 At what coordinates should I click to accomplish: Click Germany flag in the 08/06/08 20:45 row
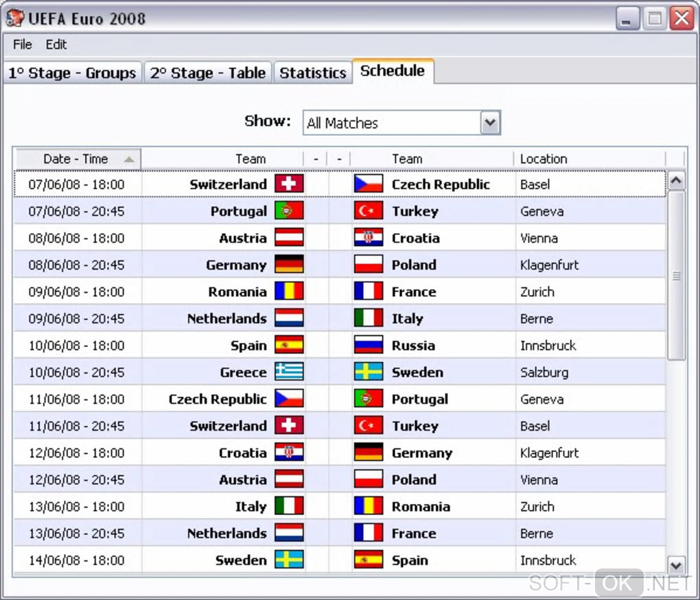pos(289,264)
